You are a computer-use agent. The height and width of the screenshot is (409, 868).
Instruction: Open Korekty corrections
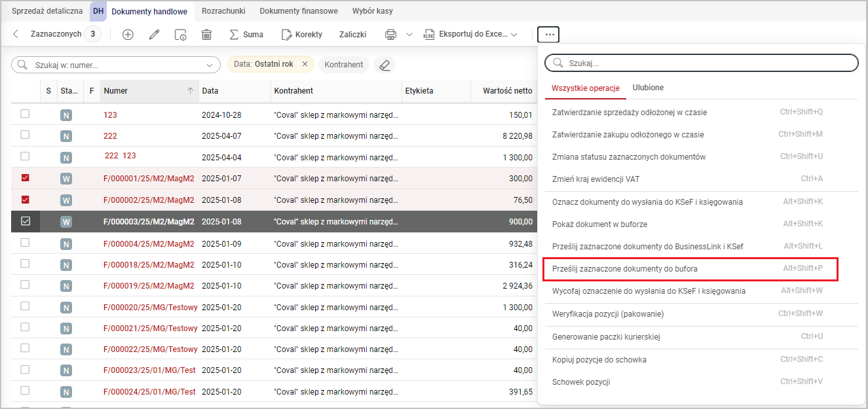pyautogui.click(x=301, y=35)
